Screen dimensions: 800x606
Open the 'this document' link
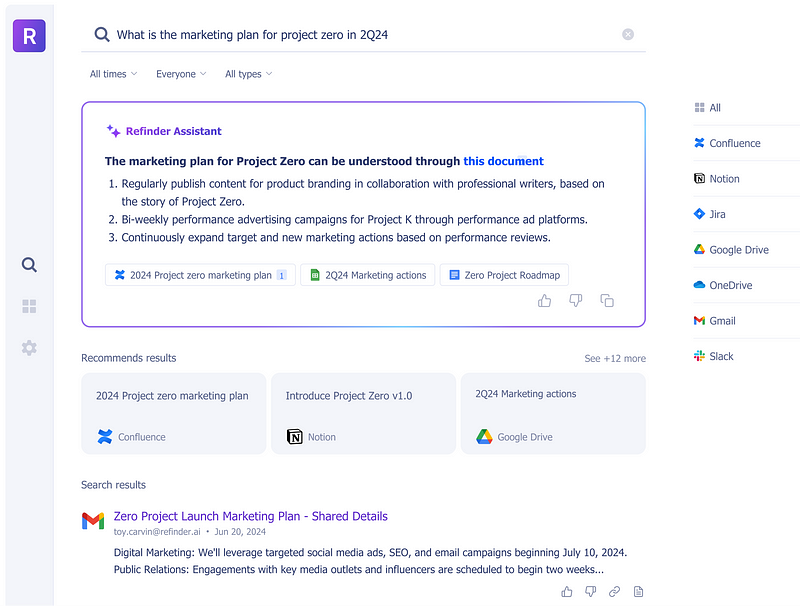tap(503, 161)
